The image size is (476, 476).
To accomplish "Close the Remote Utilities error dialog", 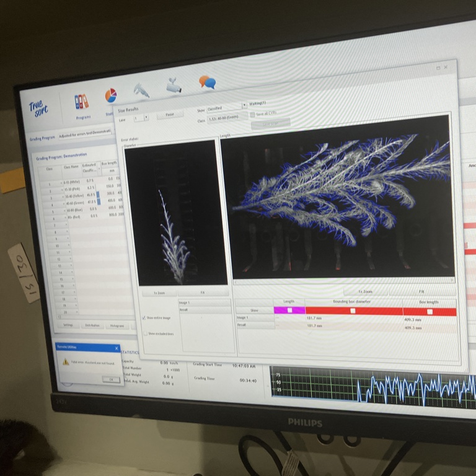I will point(117,348).
